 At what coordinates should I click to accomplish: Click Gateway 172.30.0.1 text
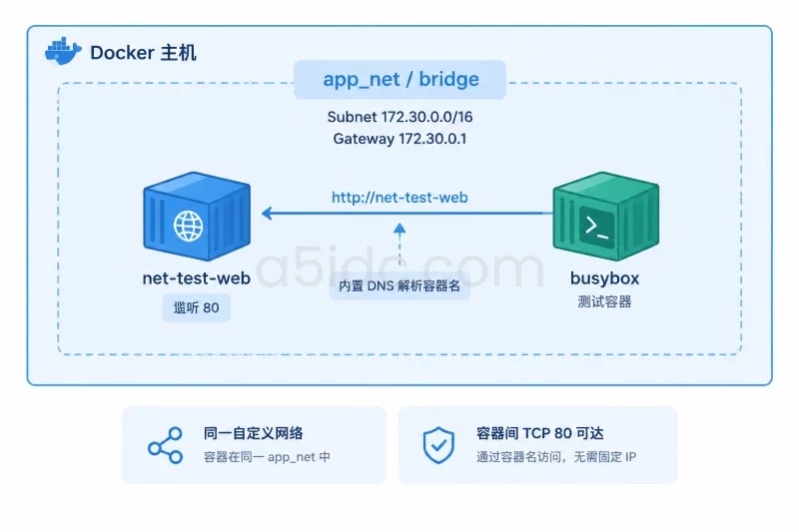pyautogui.click(x=399, y=139)
